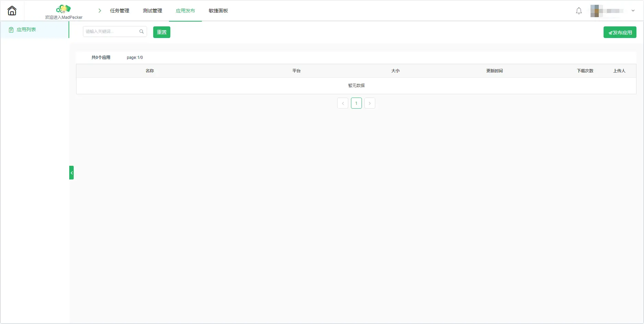The width and height of the screenshot is (644, 324).
Task: Open the 任务管理 tab
Action: point(120,11)
